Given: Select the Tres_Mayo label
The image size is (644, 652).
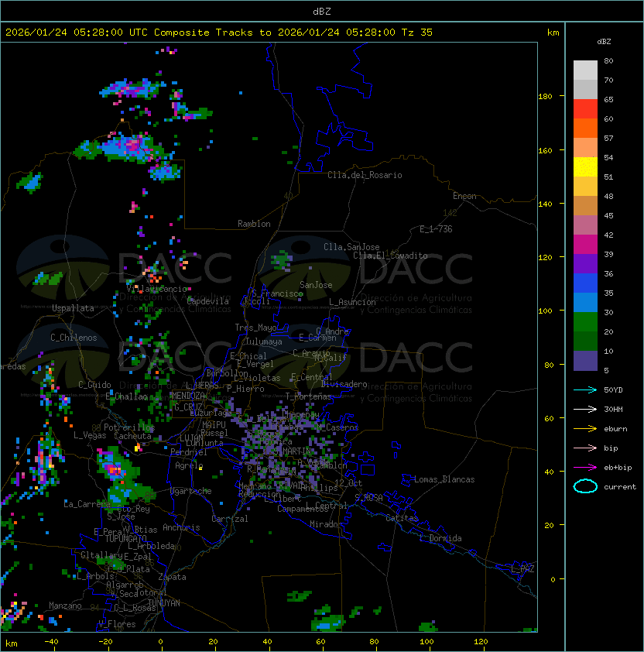Looking at the screenshot, I should (x=255, y=328).
